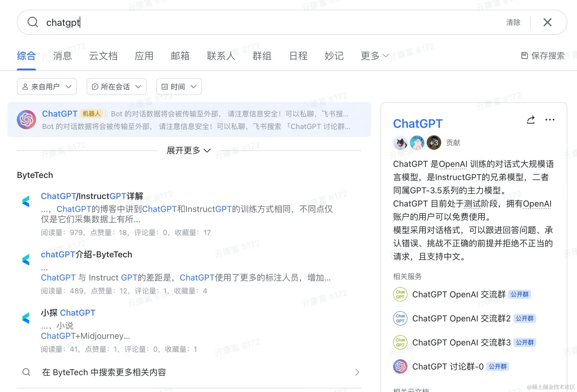The height and width of the screenshot is (392, 577).
Task: Open article ChatGPT/InstructGPT详解
Action: [92, 196]
